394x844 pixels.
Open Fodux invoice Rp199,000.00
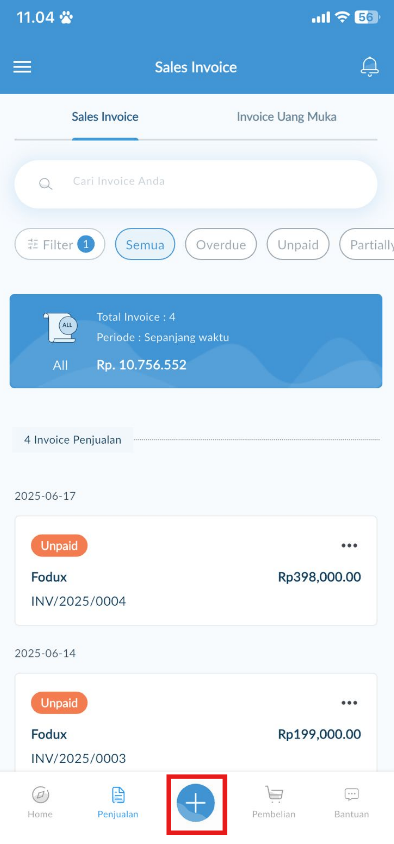point(196,723)
